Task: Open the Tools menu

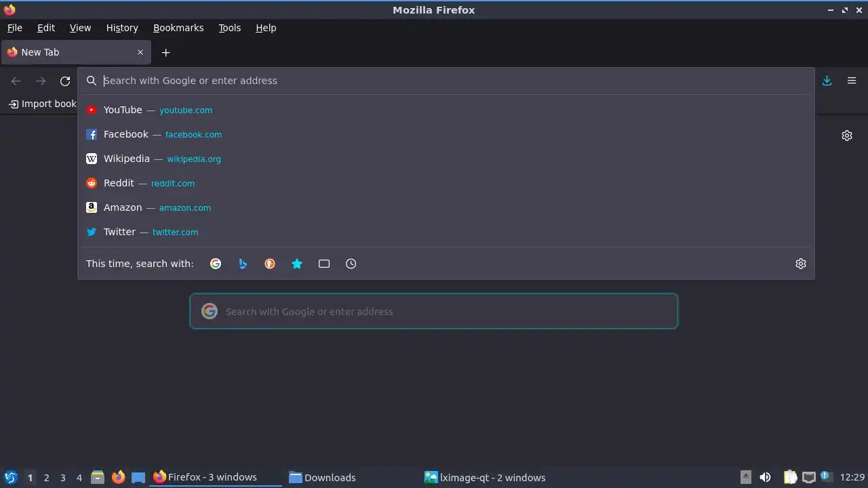Action: click(230, 28)
